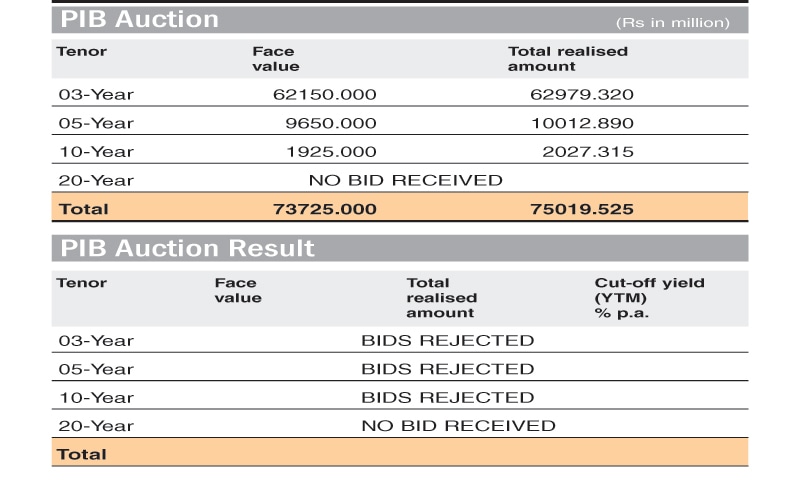Image resolution: width=800 pixels, height=480 pixels.
Task: Select the 10012.890 realised amount cell
Action: (581, 123)
